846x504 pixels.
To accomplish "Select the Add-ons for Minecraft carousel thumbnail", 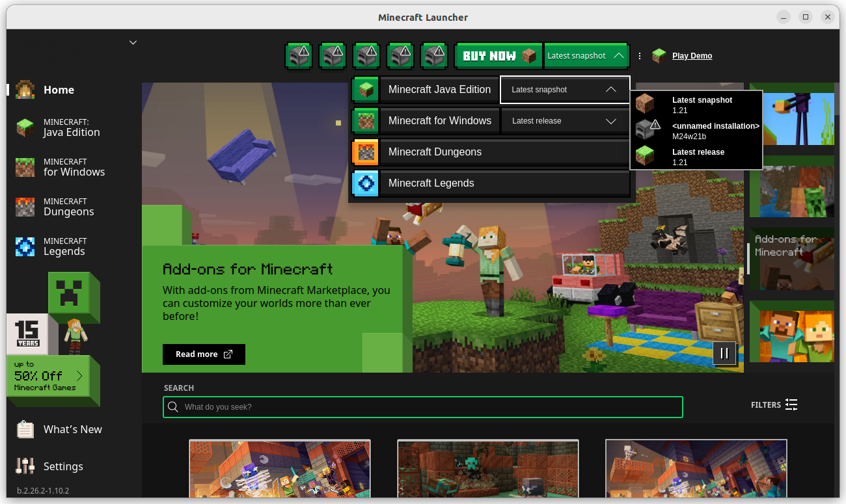I will pos(792,259).
